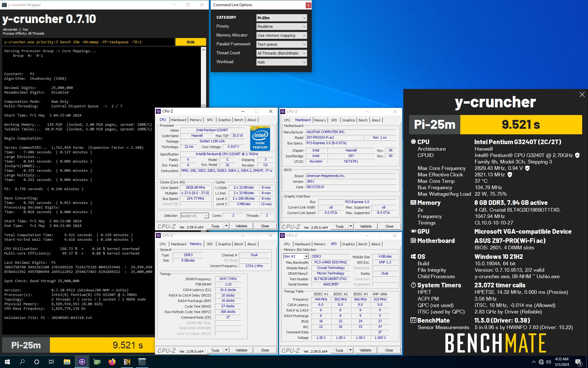
Task: Open About tab in Memory CPU-Z window
Action: (252, 244)
